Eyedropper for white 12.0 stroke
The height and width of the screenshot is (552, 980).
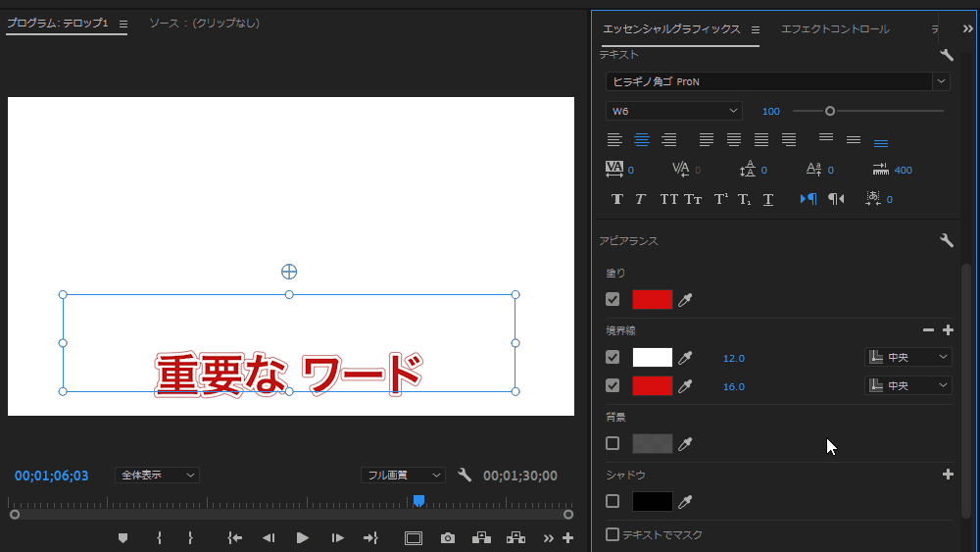coord(685,358)
